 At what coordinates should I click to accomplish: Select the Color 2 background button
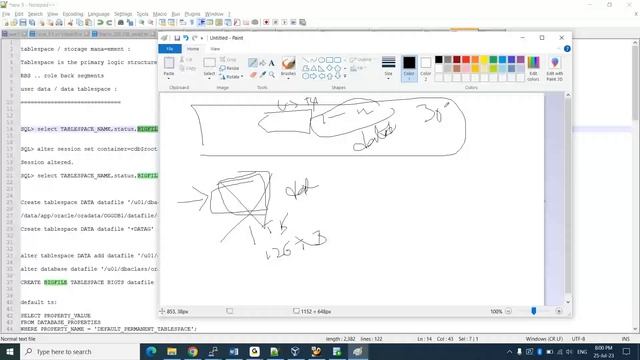tap(425, 68)
